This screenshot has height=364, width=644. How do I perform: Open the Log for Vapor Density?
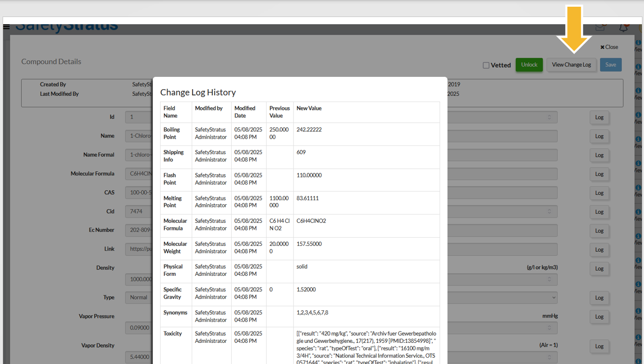[599, 346]
